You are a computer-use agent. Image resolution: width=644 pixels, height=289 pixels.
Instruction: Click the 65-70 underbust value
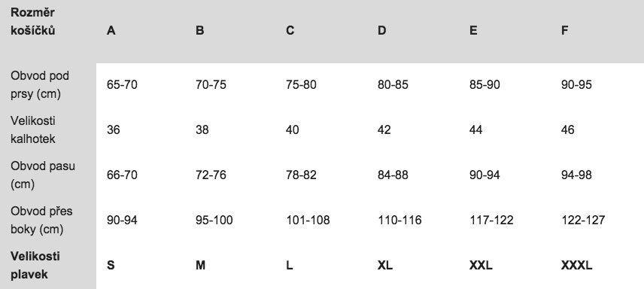click(122, 85)
